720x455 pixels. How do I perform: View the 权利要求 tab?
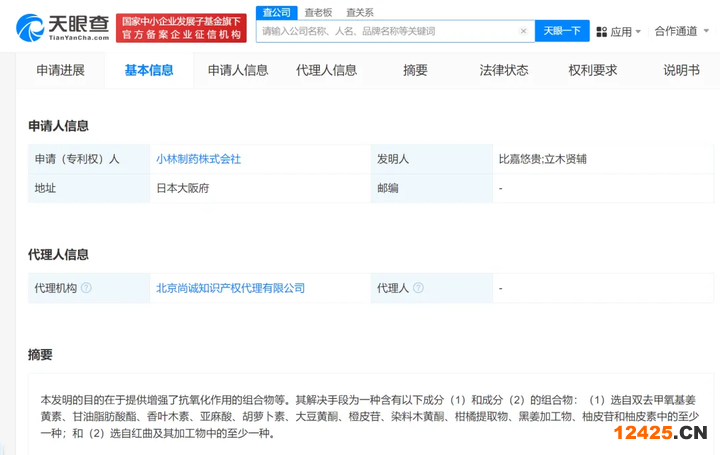click(x=593, y=70)
